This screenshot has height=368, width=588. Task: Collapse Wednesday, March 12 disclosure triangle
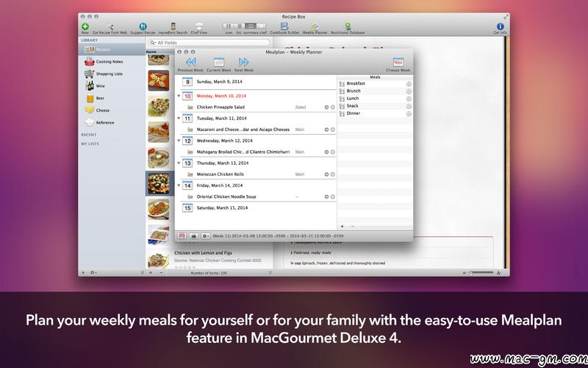(179, 141)
